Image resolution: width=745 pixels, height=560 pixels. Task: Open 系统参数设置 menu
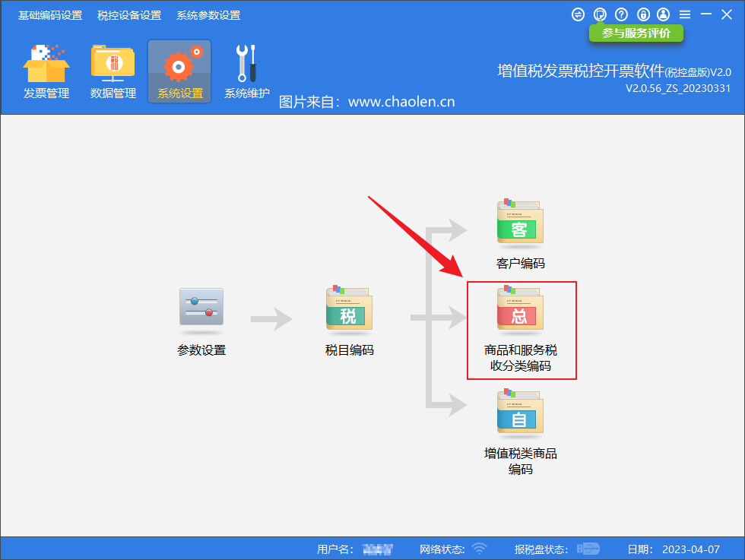tap(208, 15)
